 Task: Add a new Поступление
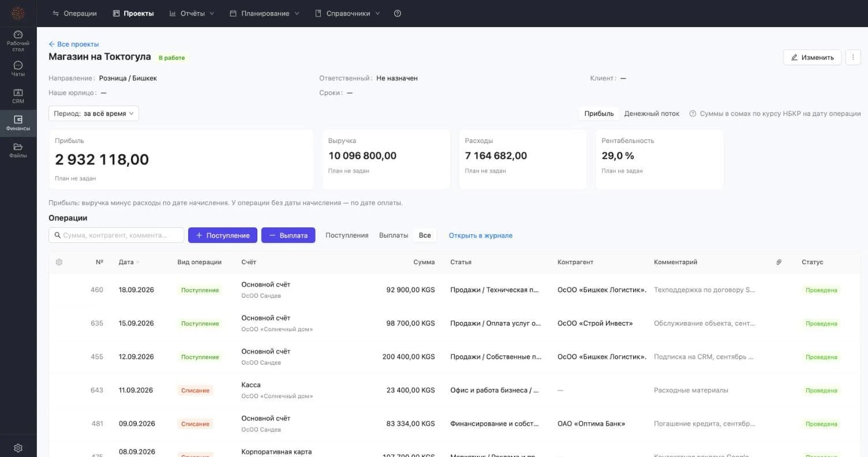pyautogui.click(x=223, y=235)
